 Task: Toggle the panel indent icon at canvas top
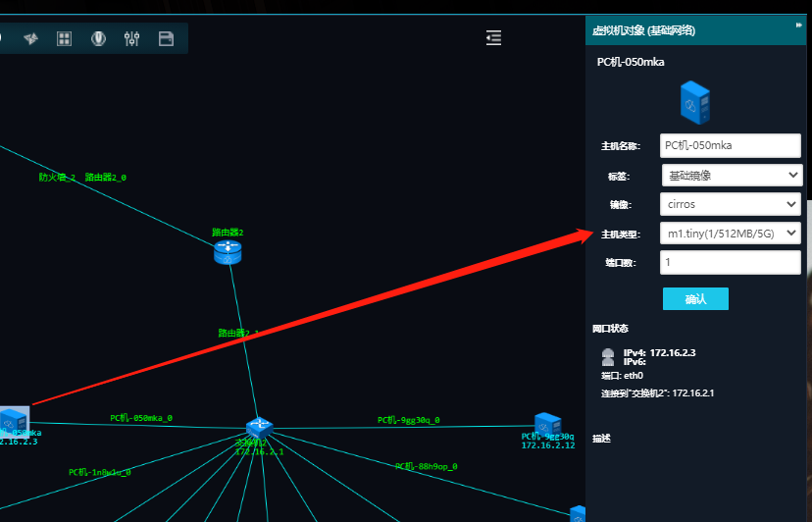[493, 37]
